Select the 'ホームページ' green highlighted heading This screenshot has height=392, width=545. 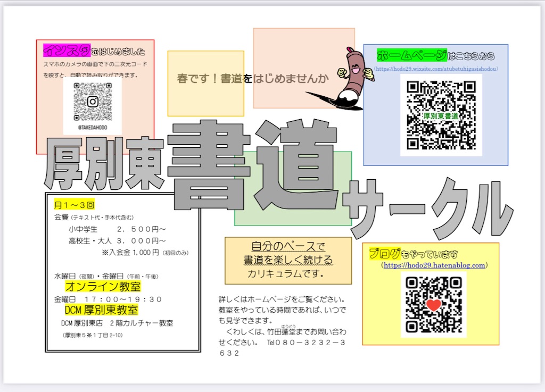(412, 55)
